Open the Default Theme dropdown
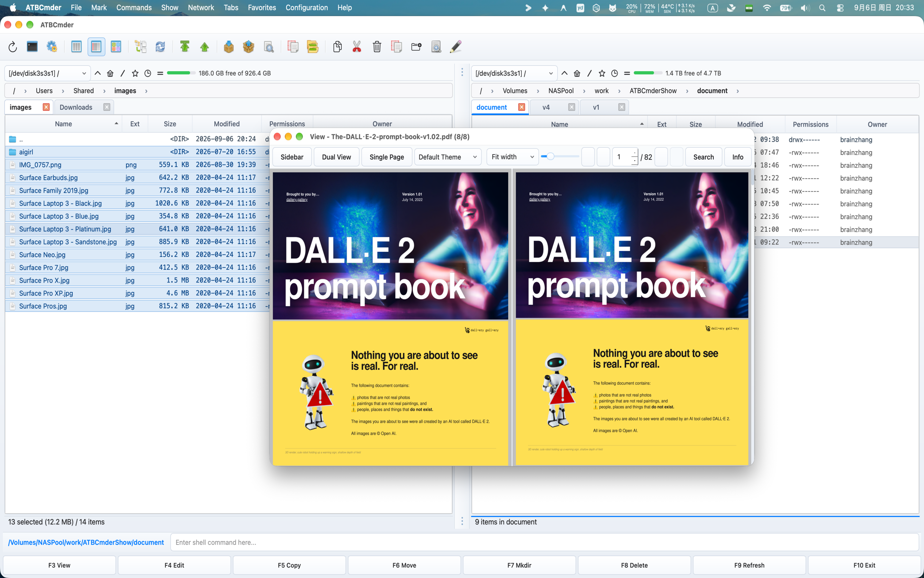This screenshot has height=578, width=924. [448, 157]
